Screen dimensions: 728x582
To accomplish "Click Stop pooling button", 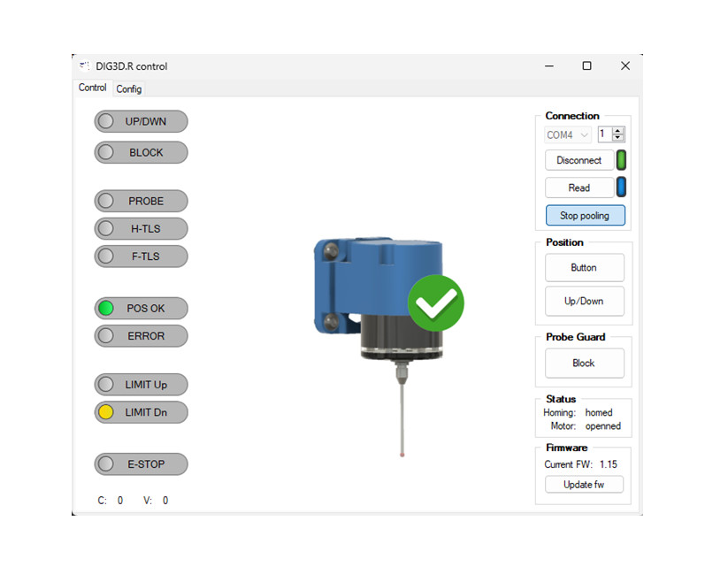I will pyautogui.click(x=585, y=216).
